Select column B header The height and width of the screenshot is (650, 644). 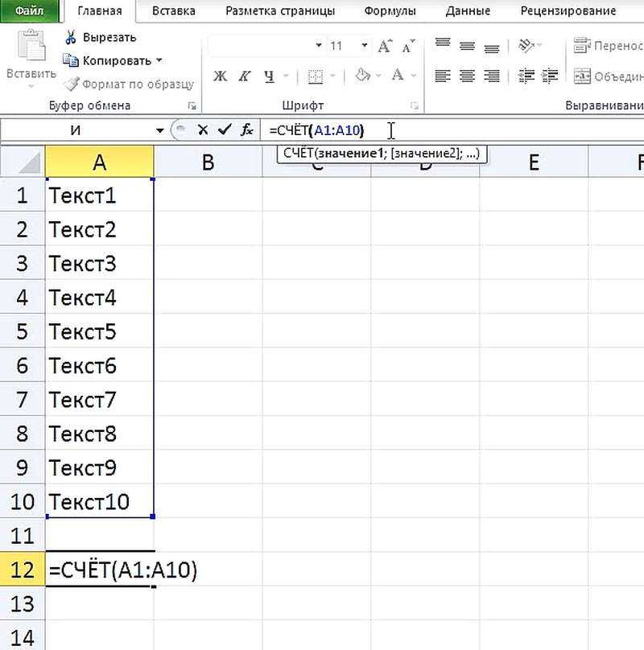point(208,162)
